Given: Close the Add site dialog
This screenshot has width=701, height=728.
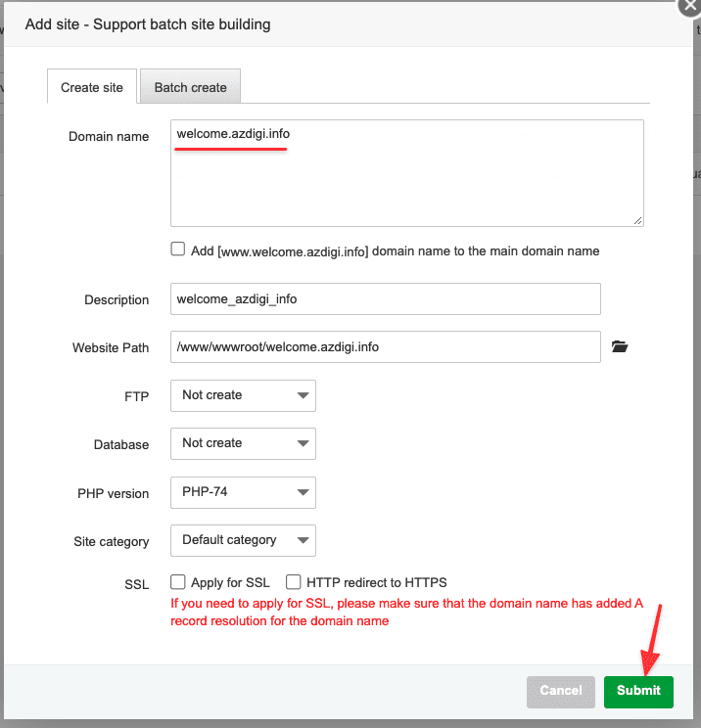Looking at the screenshot, I should click(x=687, y=5).
